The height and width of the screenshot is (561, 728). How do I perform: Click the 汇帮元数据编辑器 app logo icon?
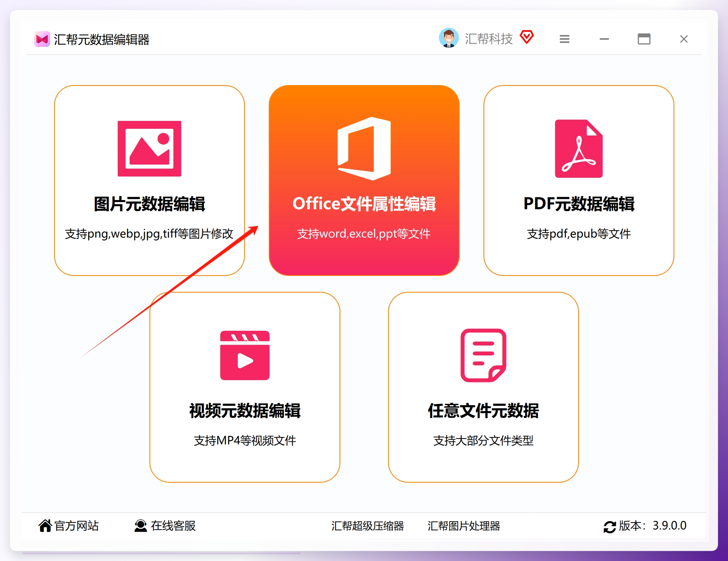coord(42,39)
